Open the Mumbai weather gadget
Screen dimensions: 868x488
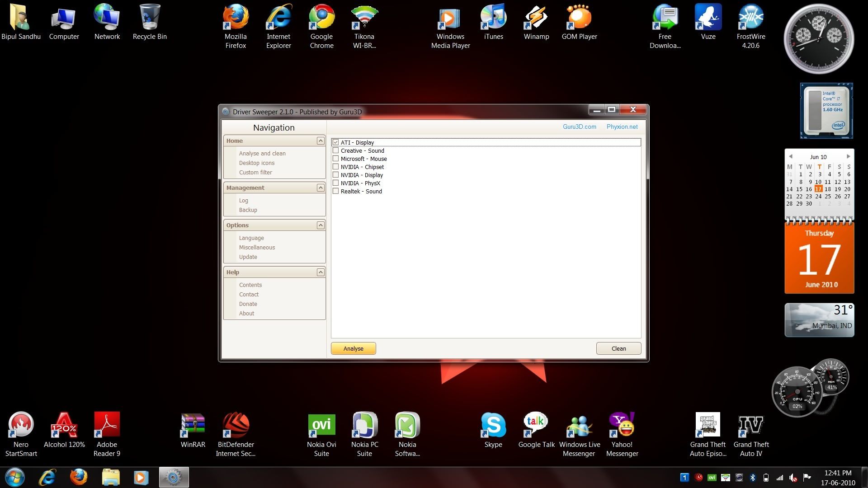click(x=819, y=320)
